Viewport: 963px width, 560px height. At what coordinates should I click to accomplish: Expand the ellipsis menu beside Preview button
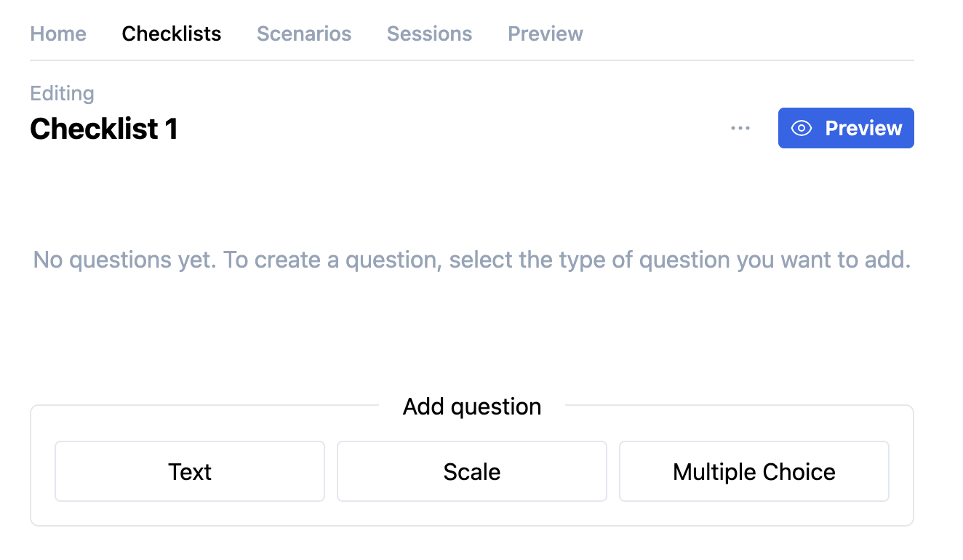(x=740, y=128)
